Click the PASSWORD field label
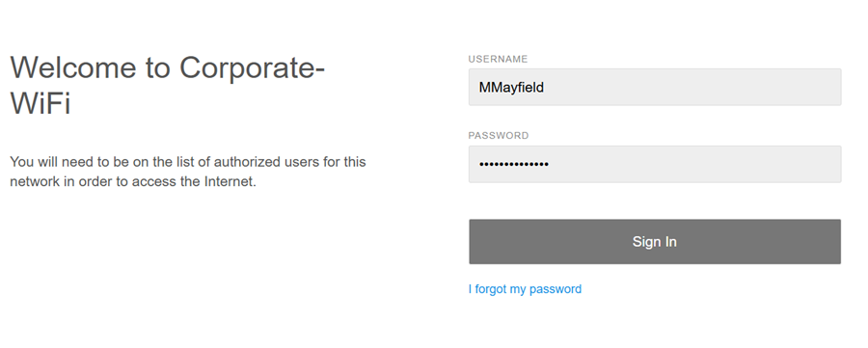The height and width of the screenshot is (348, 868). tap(499, 136)
